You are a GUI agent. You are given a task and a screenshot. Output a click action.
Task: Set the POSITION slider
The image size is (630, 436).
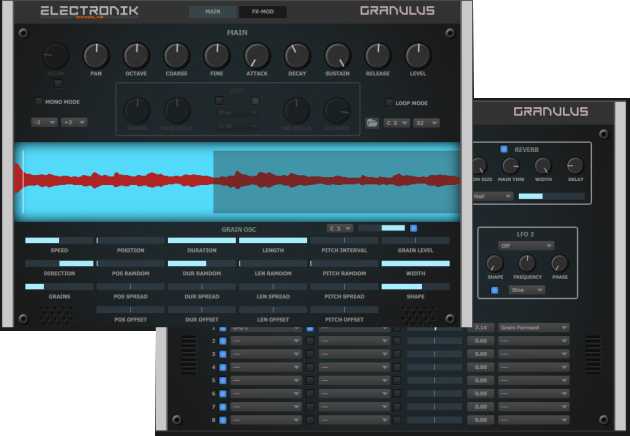tap(131, 240)
